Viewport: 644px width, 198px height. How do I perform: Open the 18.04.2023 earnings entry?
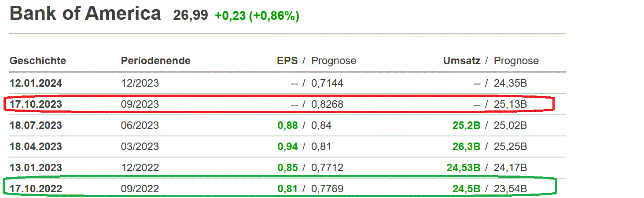coord(36,147)
